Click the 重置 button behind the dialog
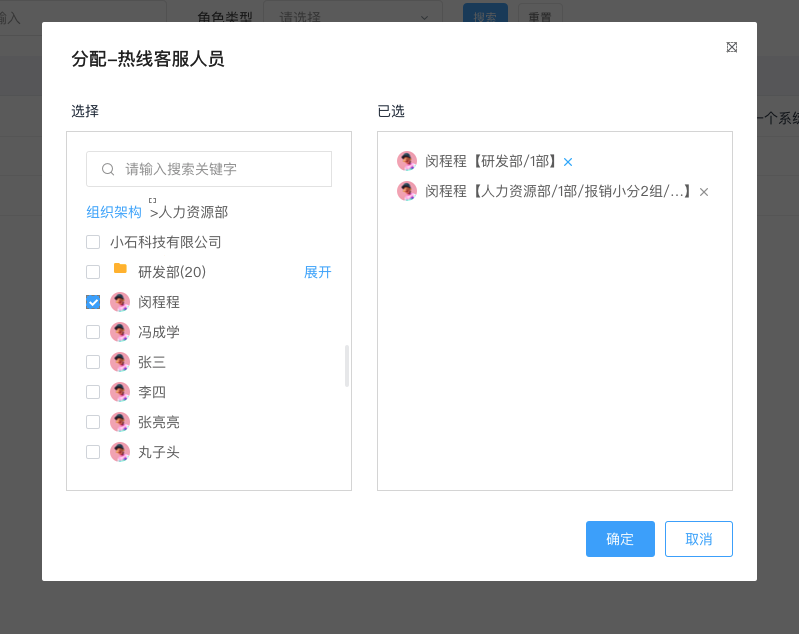 point(540,13)
